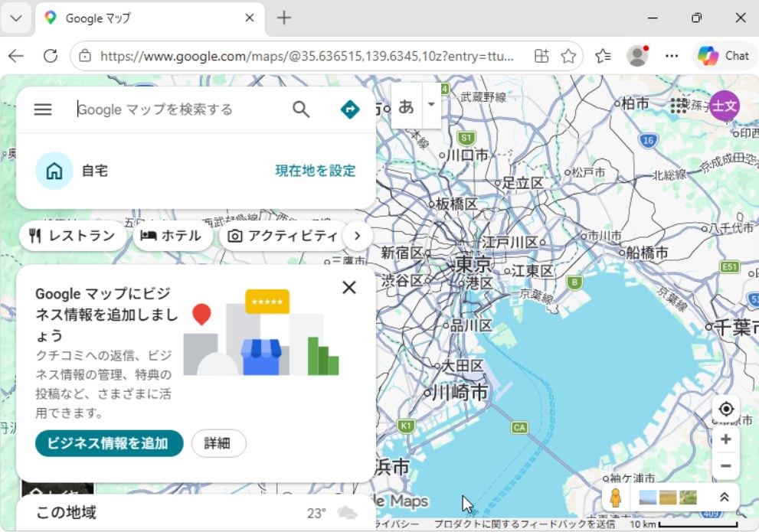
Task: Go back with browser back arrow
Action: [16, 56]
